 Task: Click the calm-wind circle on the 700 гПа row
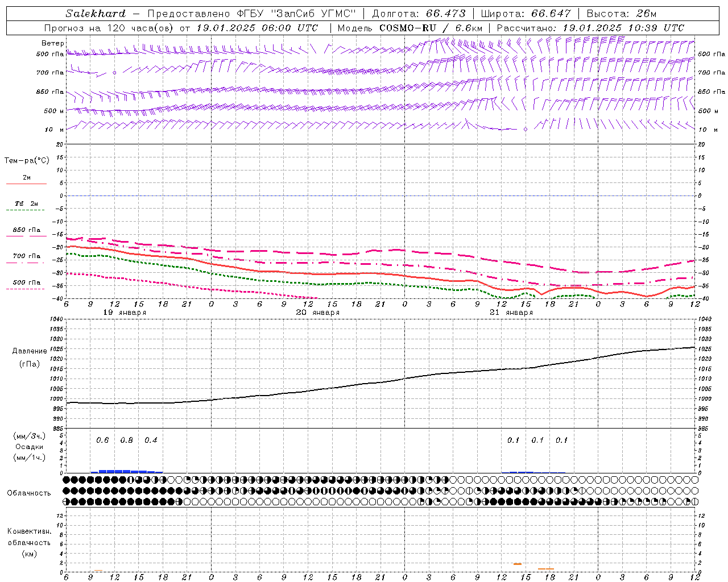114,73
